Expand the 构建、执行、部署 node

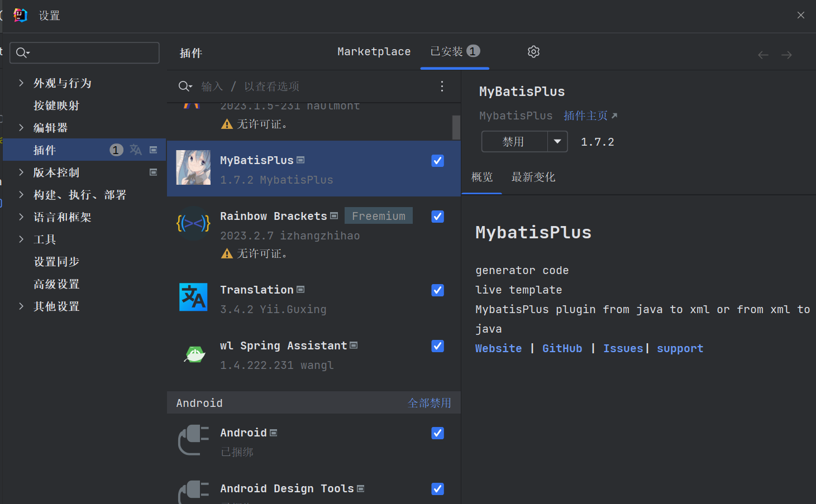[x=21, y=194]
